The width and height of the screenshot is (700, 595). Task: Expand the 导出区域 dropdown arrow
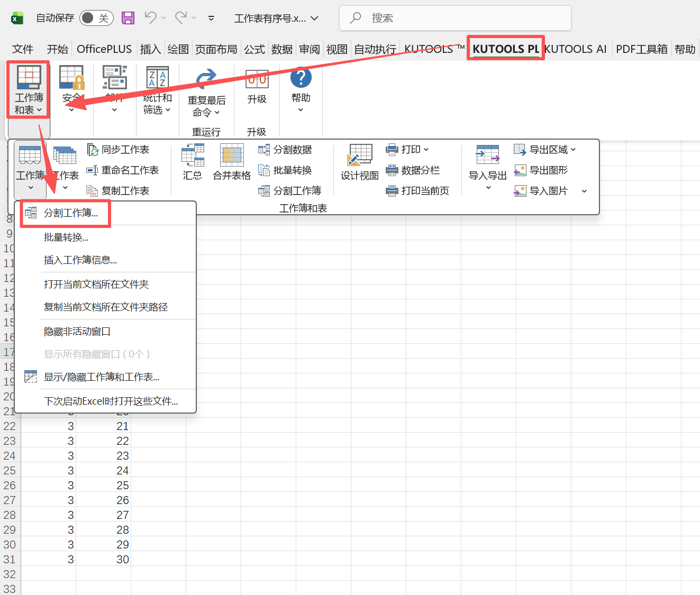(x=574, y=150)
